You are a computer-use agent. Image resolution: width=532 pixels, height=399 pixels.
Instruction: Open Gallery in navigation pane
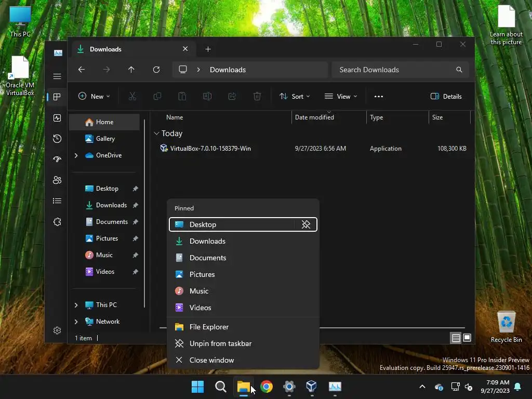[104, 139]
